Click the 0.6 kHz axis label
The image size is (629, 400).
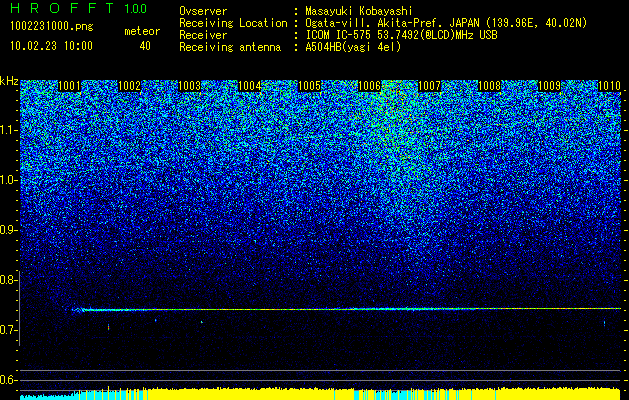[x=7, y=380]
